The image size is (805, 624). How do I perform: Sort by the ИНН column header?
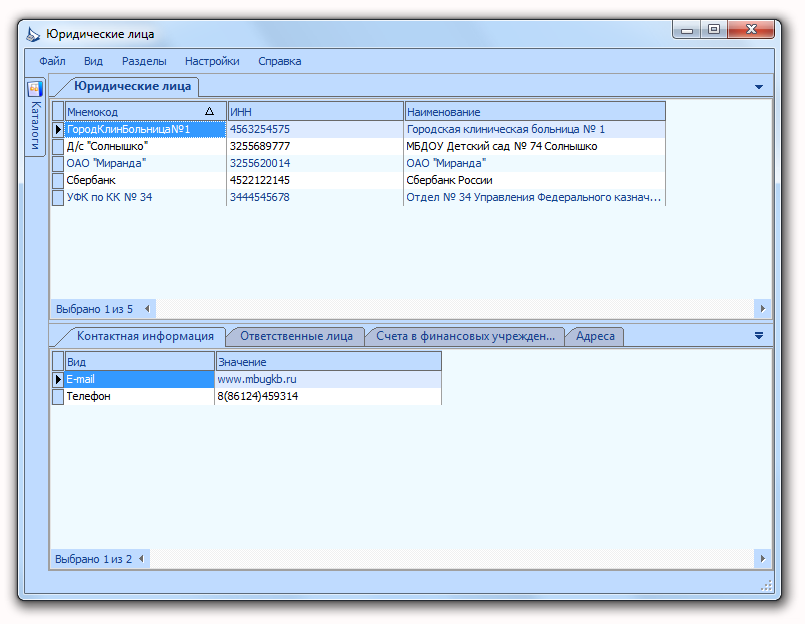315,111
